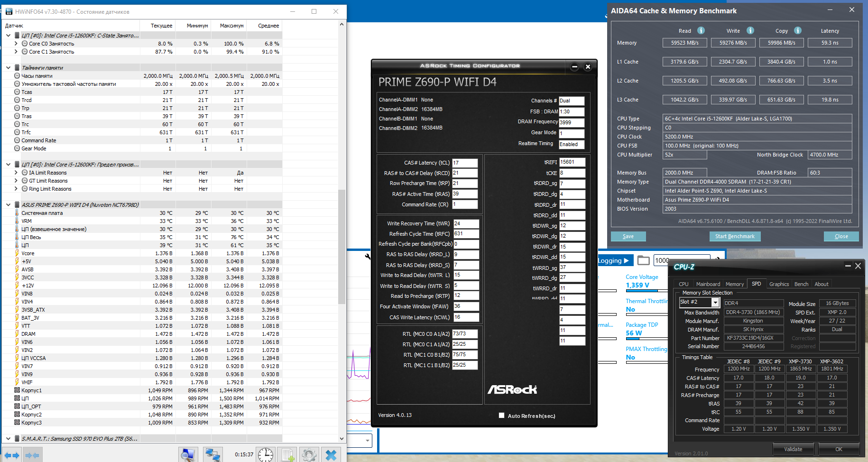868x462 pixels.
Task: Click the Save button in AIDA64 benchmark
Action: coord(628,236)
